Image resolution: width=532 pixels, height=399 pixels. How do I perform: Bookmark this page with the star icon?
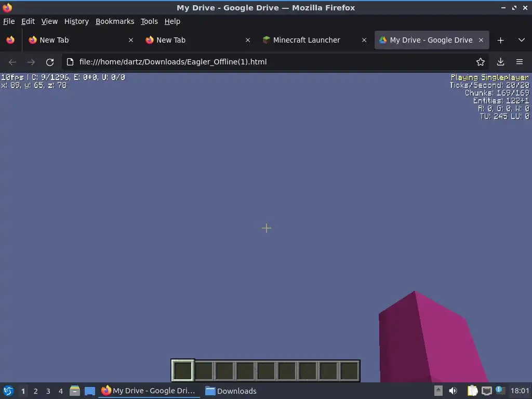[x=480, y=62]
